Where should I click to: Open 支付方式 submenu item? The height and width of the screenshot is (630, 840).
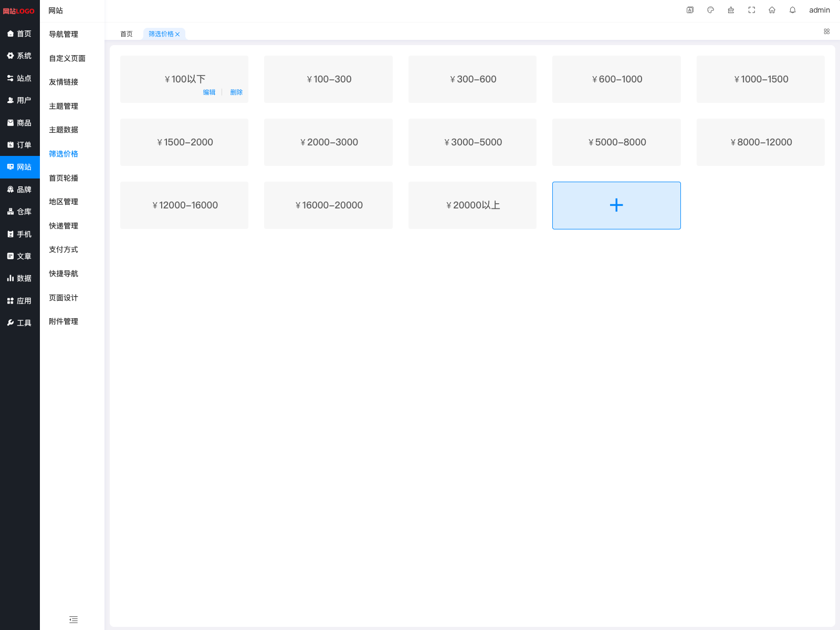pyautogui.click(x=64, y=249)
